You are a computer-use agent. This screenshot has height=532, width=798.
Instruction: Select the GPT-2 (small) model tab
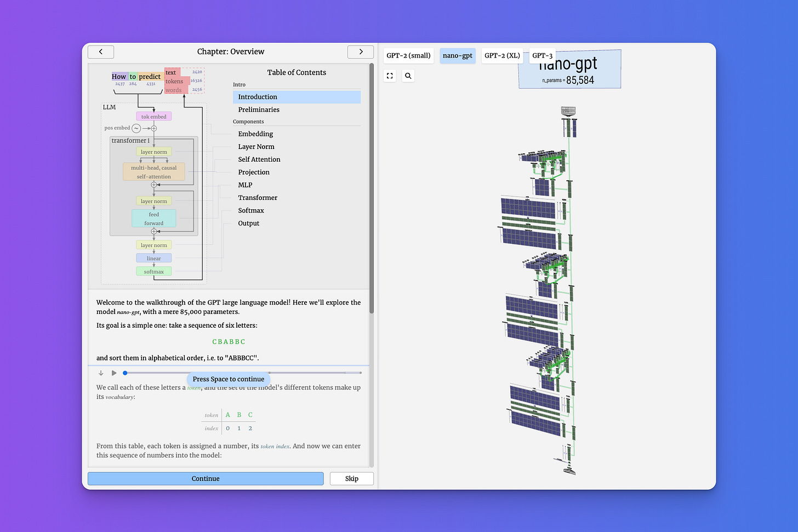pyautogui.click(x=408, y=55)
